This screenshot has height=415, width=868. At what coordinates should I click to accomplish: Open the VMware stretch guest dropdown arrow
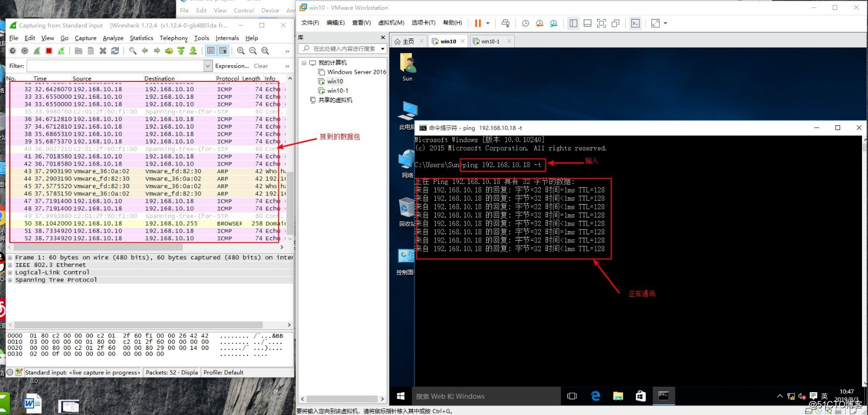pos(666,23)
